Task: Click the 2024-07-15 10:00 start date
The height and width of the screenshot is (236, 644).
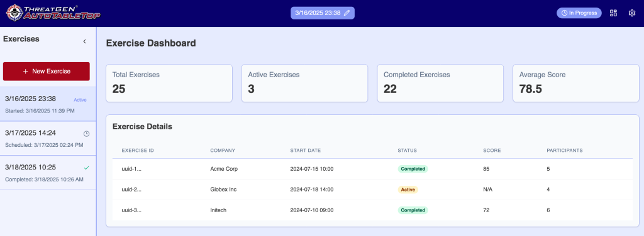Action: pyautogui.click(x=312, y=169)
